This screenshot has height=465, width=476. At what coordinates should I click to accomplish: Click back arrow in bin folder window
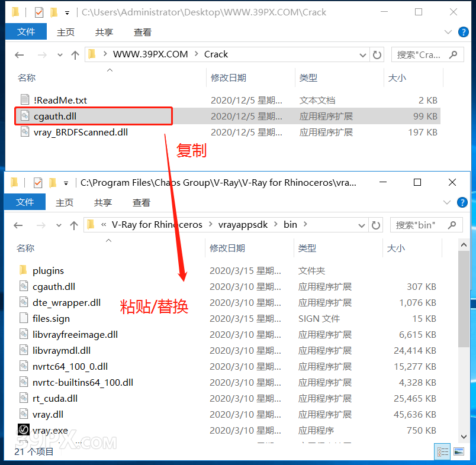click(18, 225)
